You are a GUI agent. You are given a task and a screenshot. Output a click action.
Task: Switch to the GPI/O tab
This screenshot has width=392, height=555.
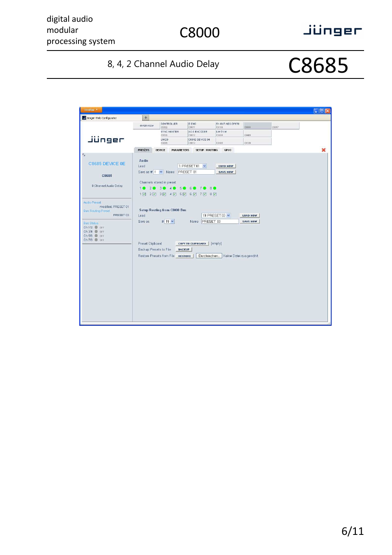(x=228, y=150)
